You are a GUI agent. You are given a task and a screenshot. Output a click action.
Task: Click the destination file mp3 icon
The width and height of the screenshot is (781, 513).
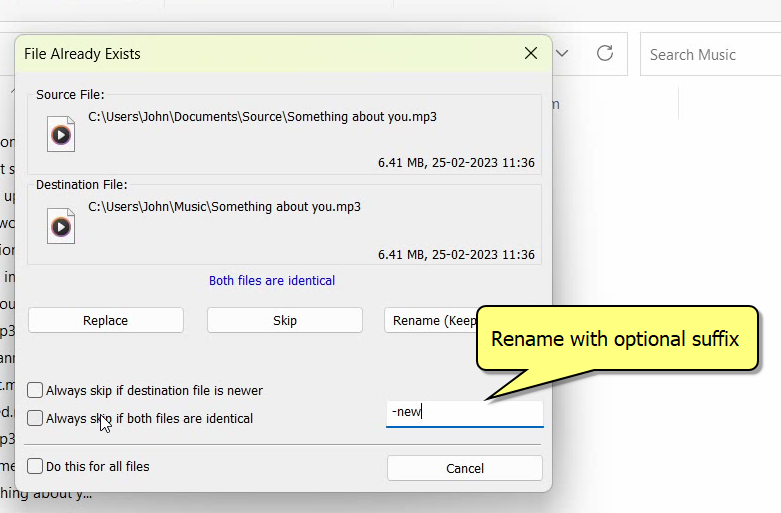[x=61, y=226]
